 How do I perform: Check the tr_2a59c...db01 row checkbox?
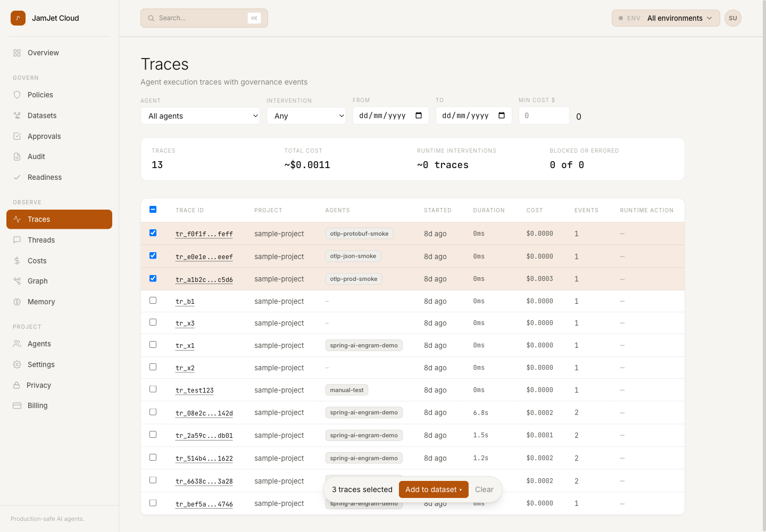[153, 435]
